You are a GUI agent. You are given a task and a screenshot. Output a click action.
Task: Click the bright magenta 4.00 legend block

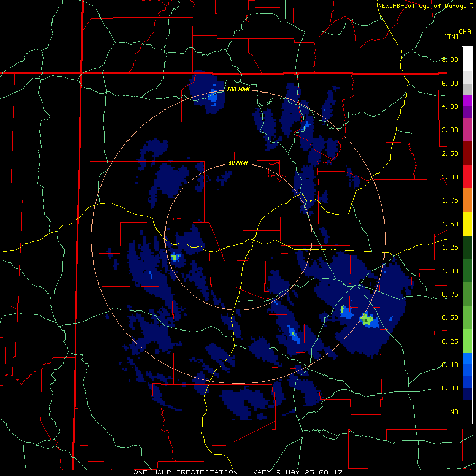coord(467,100)
